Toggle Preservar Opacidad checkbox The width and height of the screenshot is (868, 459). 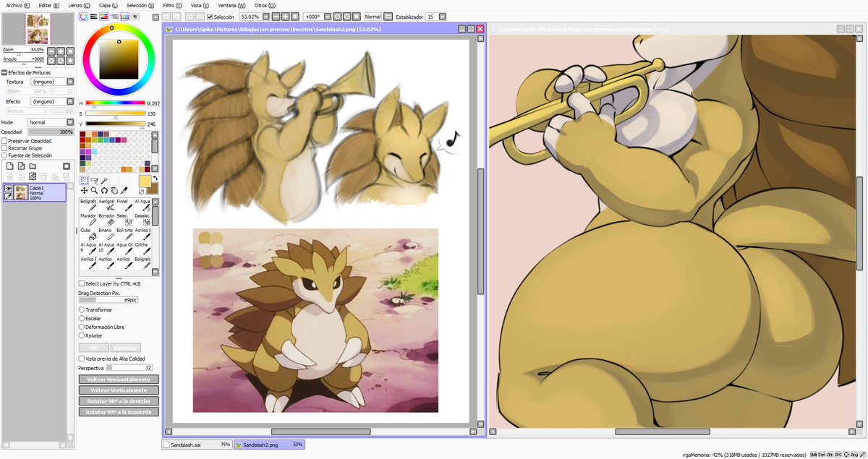pos(4,141)
